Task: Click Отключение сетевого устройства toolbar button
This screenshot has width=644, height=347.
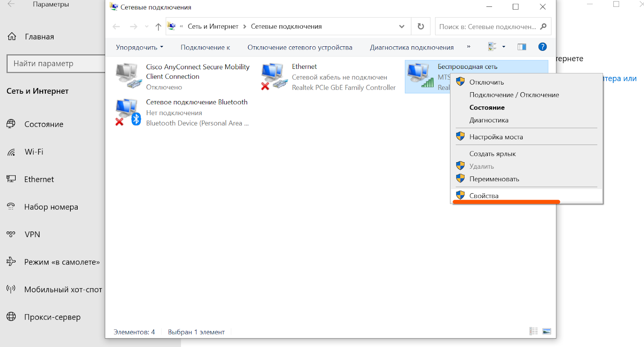Action: 300,47
